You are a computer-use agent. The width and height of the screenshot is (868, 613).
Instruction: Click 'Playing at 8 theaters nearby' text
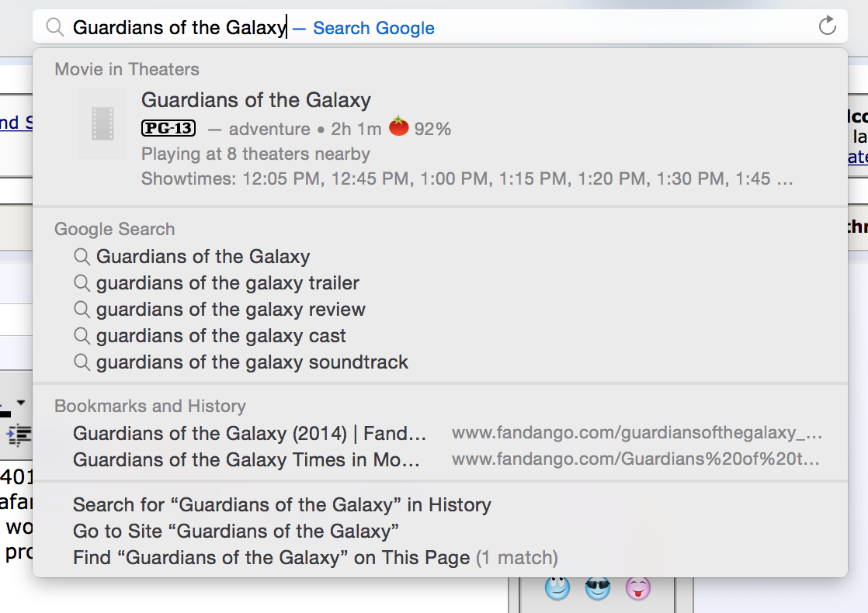point(255,154)
